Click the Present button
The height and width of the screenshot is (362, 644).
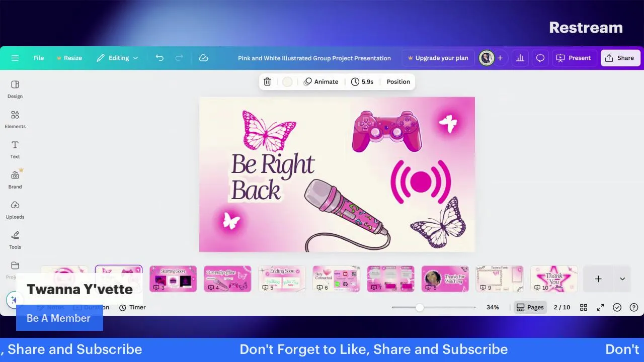pyautogui.click(x=574, y=58)
